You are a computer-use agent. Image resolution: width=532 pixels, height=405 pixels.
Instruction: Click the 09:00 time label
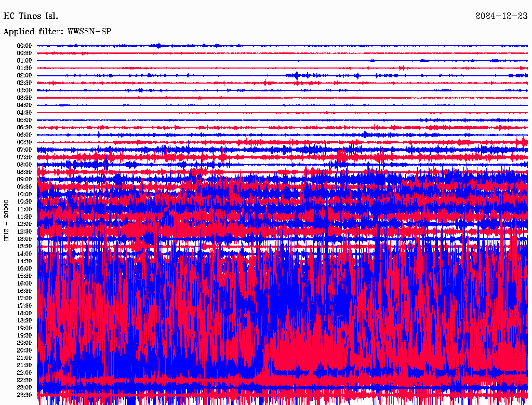click(x=24, y=180)
